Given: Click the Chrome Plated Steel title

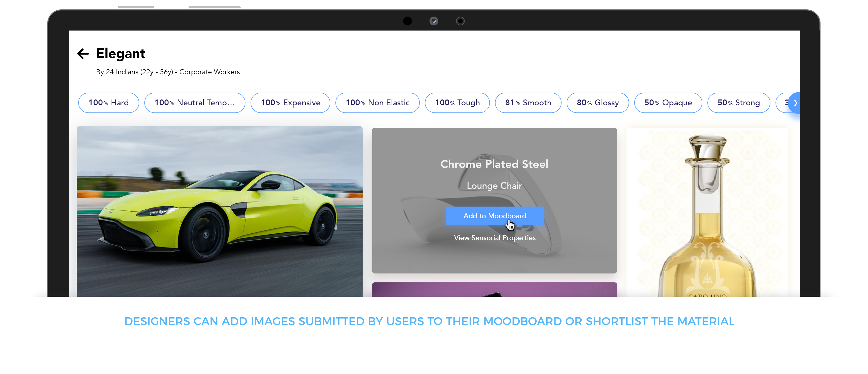Looking at the screenshot, I should pos(494,164).
